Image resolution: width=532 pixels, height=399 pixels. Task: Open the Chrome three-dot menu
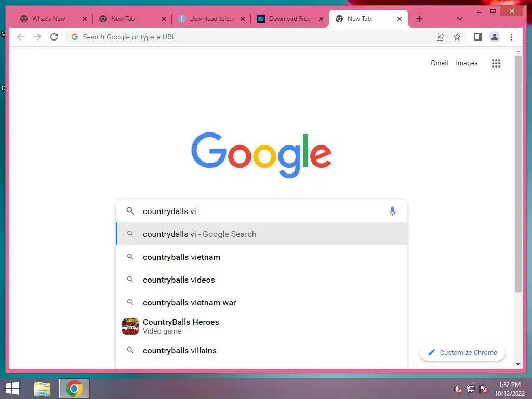pos(511,37)
